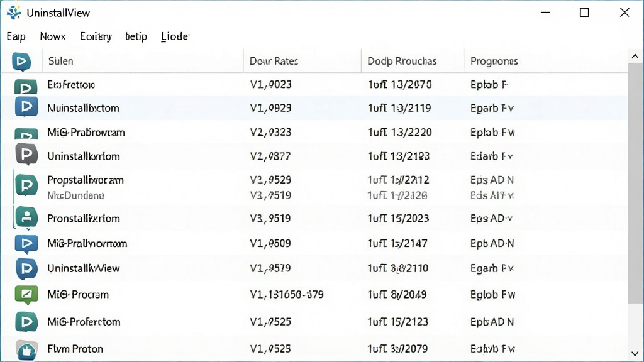Viewport: 644px width, 362px height.
Task: Sort by the Progrones column header
Action: (494, 61)
